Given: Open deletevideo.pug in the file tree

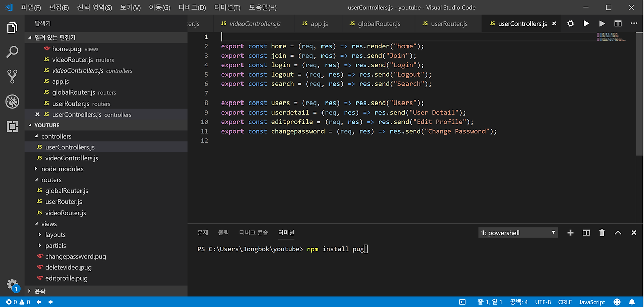Looking at the screenshot, I should point(106,267).
